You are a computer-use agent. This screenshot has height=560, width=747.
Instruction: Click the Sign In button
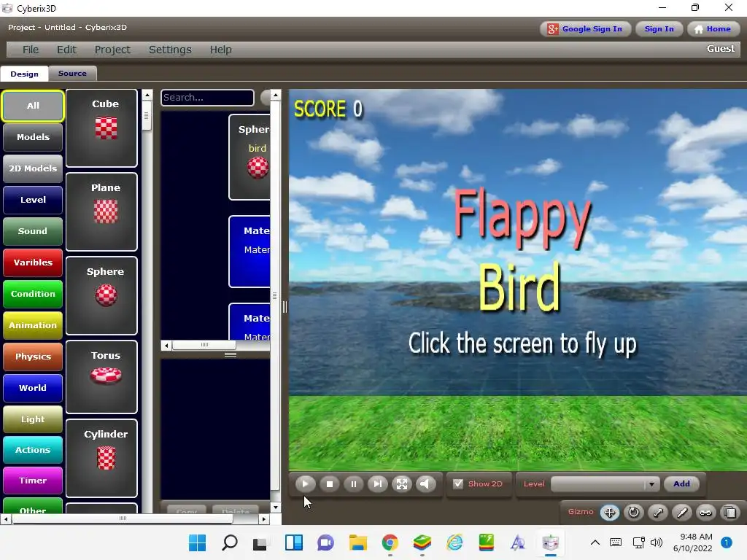pyautogui.click(x=659, y=29)
